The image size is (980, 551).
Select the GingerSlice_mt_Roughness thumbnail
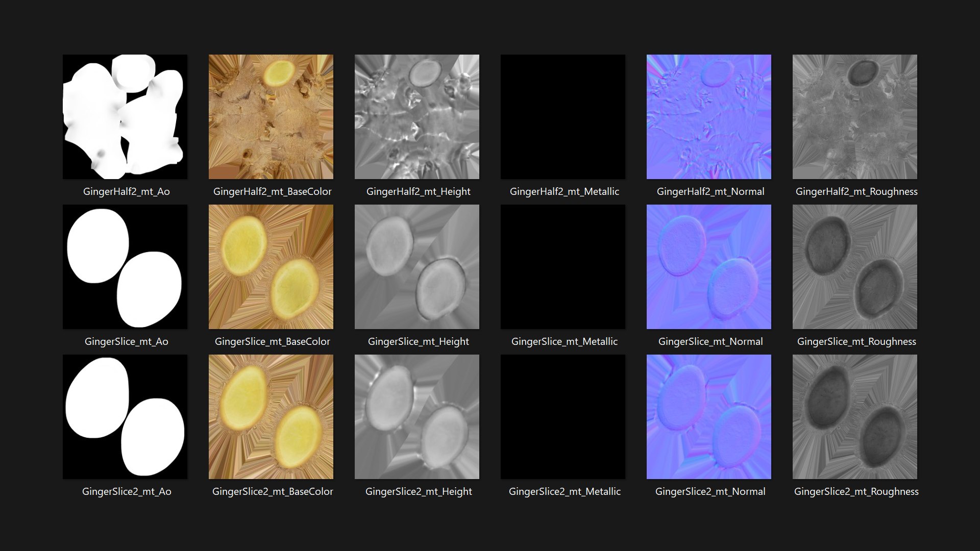[x=855, y=267]
